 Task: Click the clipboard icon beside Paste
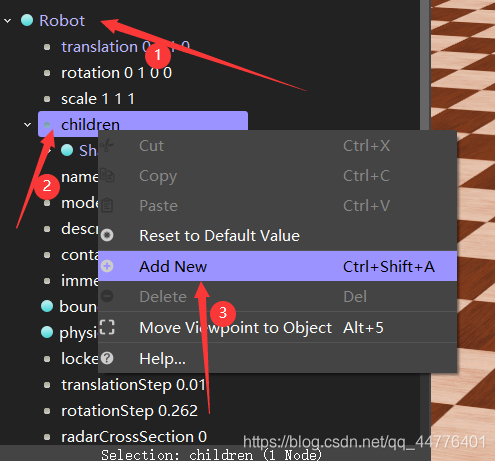click(x=107, y=205)
